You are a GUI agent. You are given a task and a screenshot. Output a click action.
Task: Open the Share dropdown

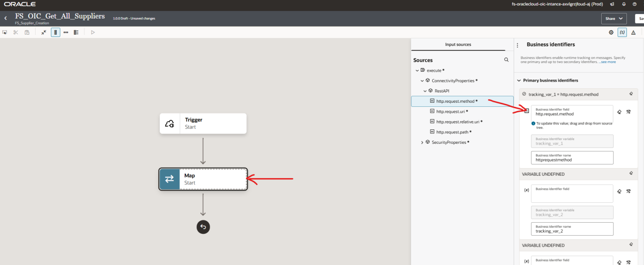pos(614,18)
